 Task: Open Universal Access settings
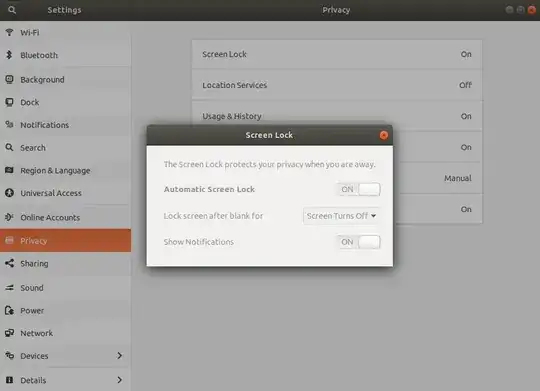point(65,193)
